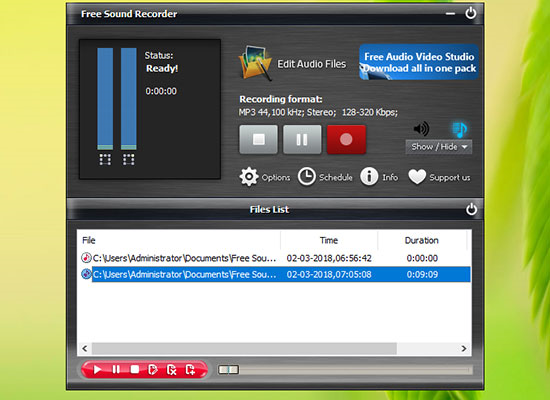This screenshot has width=550, height=400.
Task: Stop playback in files list toolbar
Action: point(135,369)
